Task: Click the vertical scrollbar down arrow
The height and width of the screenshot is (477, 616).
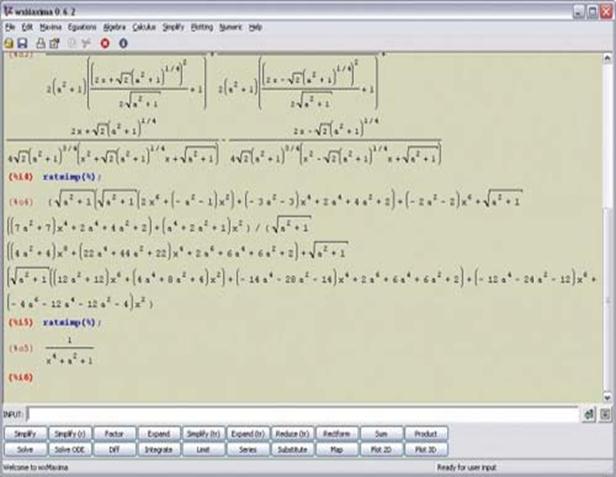Action: click(607, 397)
